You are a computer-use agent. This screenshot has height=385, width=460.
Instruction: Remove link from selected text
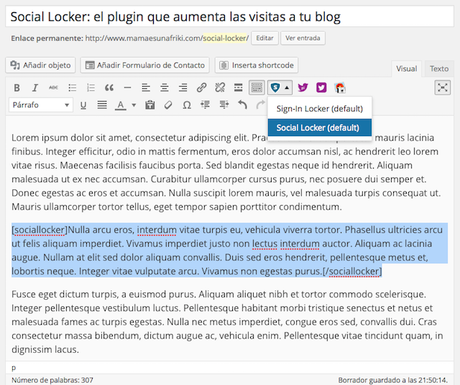220,88
